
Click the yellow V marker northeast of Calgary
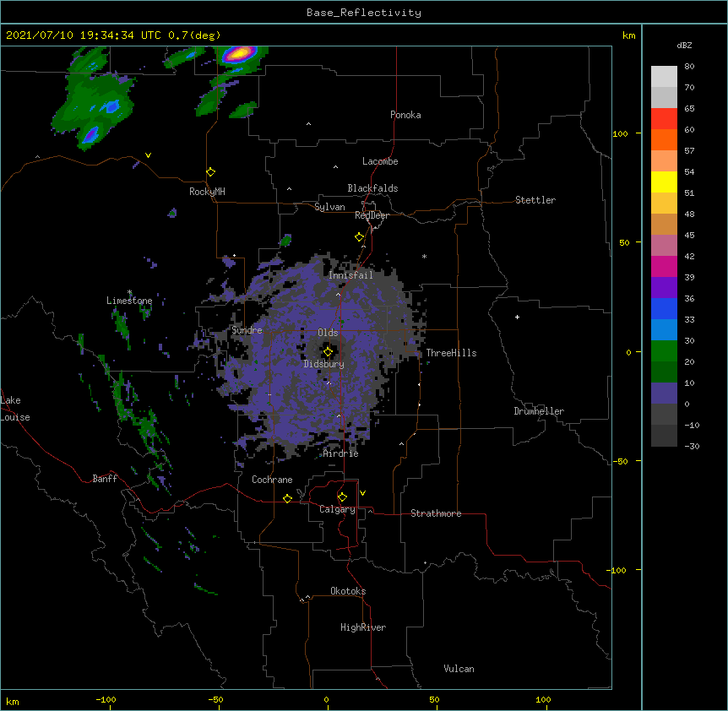point(362,493)
